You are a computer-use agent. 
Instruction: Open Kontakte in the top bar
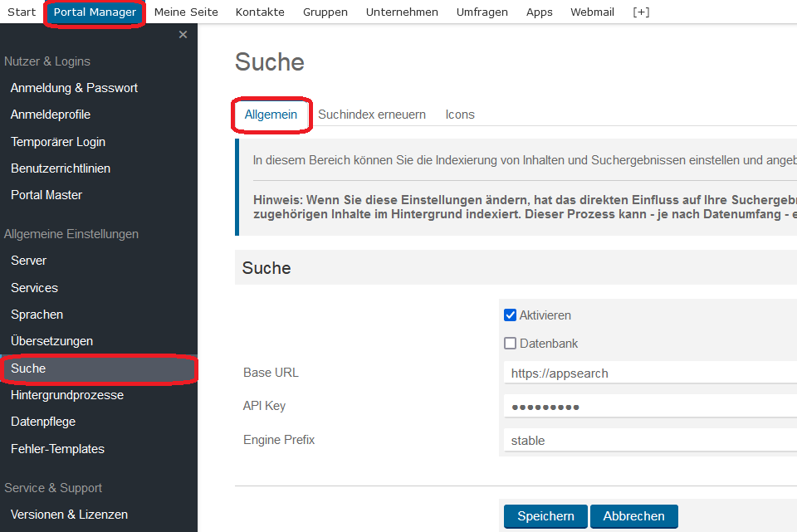pyautogui.click(x=260, y=12)
